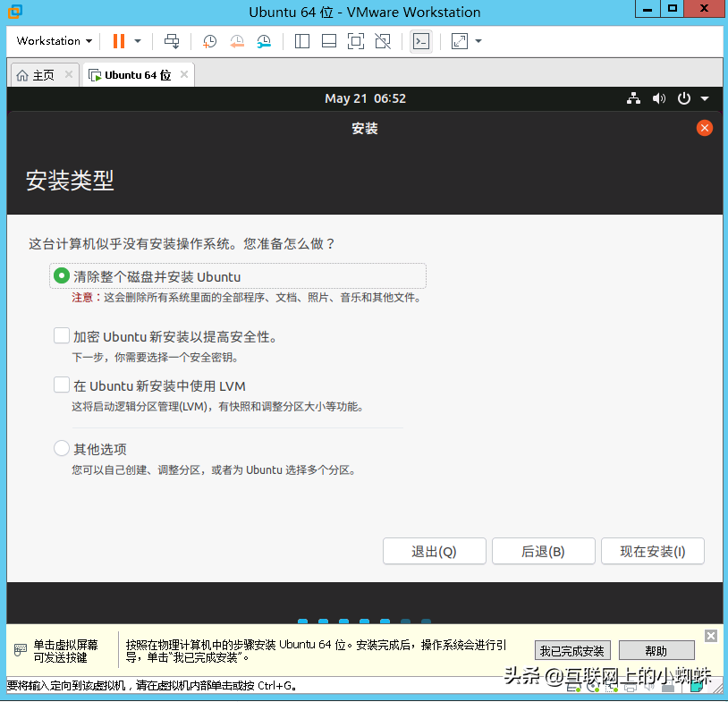This screenshot has width=728, height=702.
Task: Take a snapshot of the virtual machine
Action: coord(207,41)
